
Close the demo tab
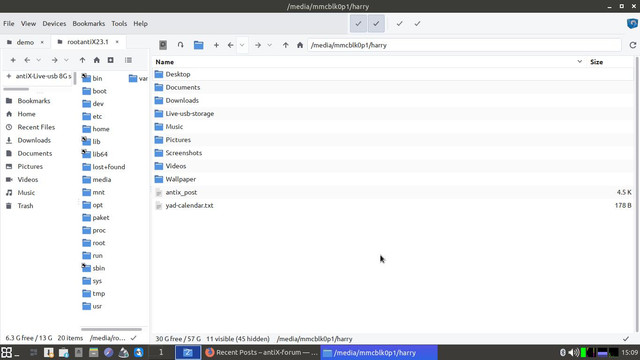(x=42, y=42)
